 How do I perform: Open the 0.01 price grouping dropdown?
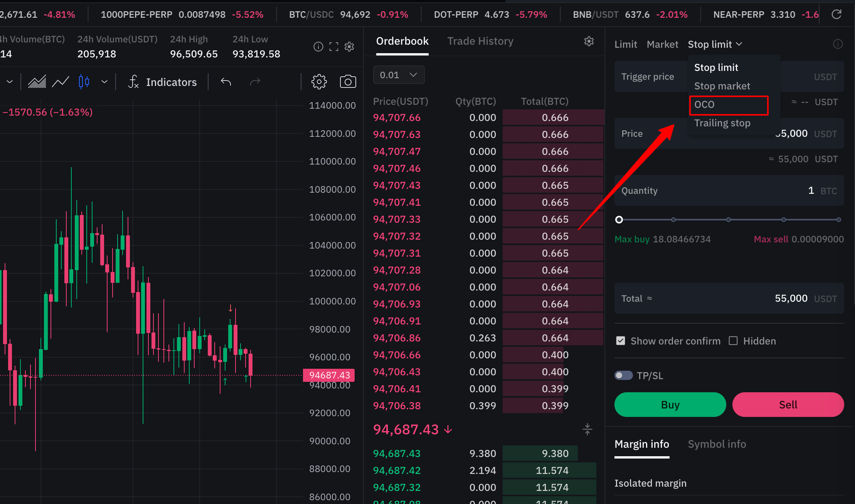click(x=399, y=75)
